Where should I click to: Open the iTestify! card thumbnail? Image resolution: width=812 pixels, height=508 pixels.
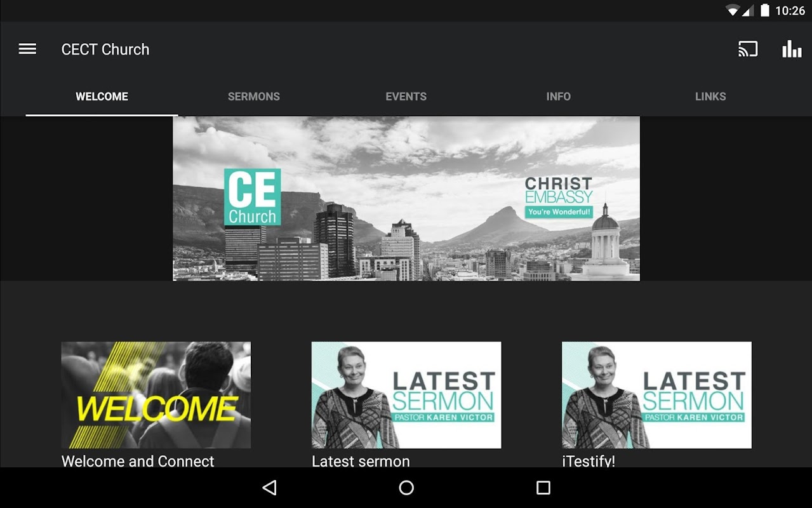(656, 395)
